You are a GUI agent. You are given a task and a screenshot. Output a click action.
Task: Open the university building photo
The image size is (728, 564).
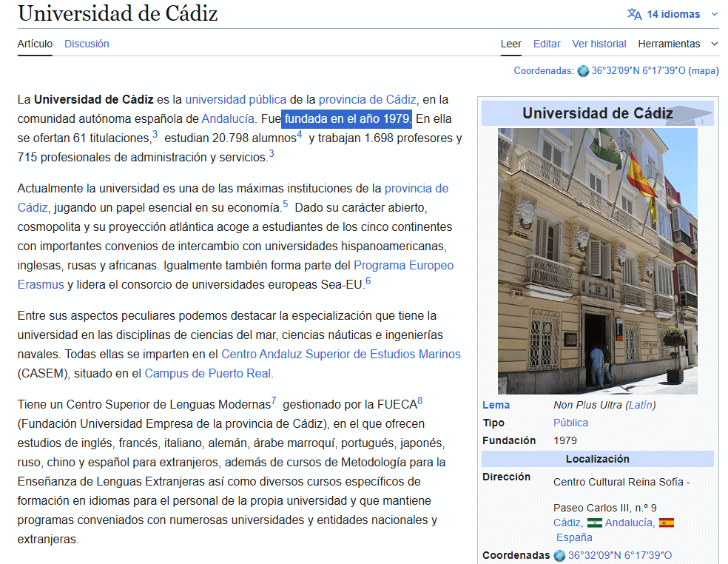point(598,261)
